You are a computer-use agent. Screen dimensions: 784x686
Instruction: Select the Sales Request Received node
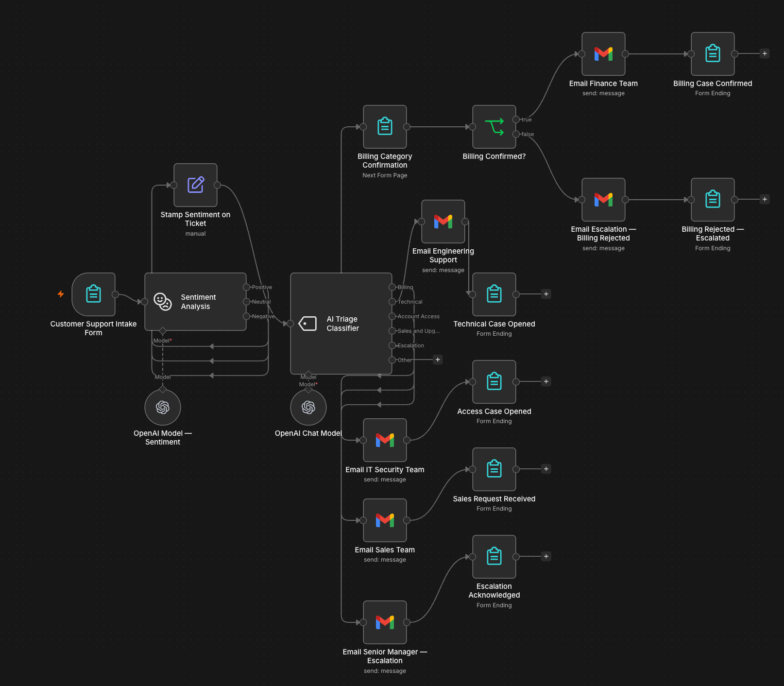point(494,469)
